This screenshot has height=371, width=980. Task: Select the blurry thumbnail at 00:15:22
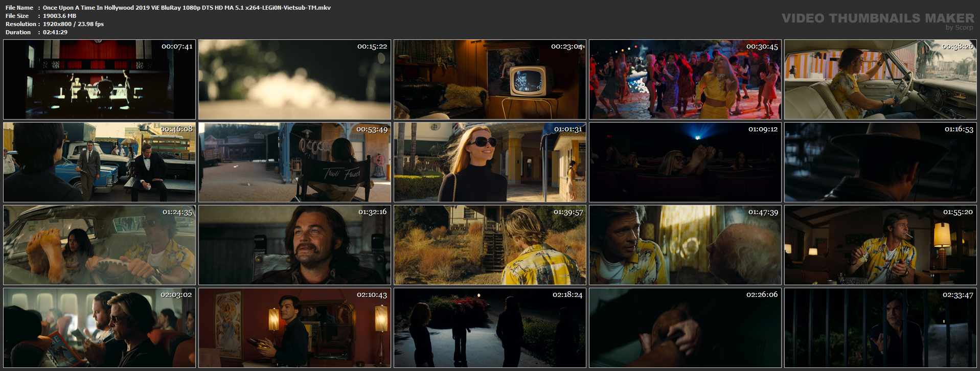[x=294, y=80]
